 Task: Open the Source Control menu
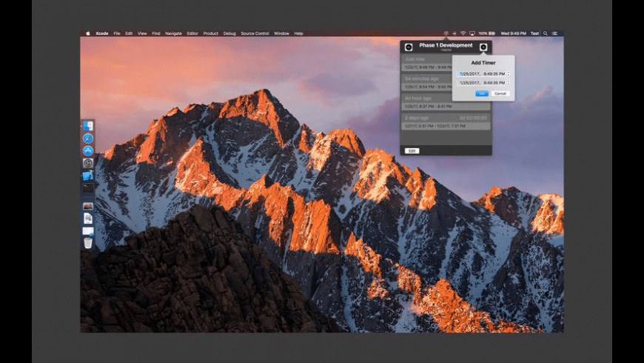pos(255,33)
